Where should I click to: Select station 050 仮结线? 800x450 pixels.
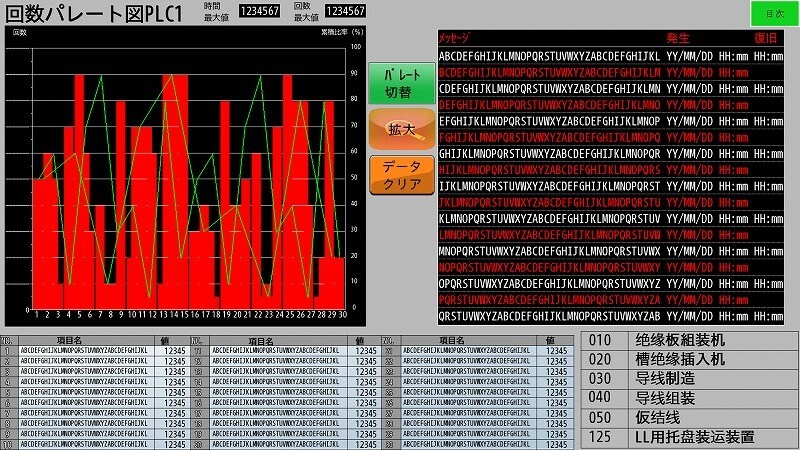point(689,417)
